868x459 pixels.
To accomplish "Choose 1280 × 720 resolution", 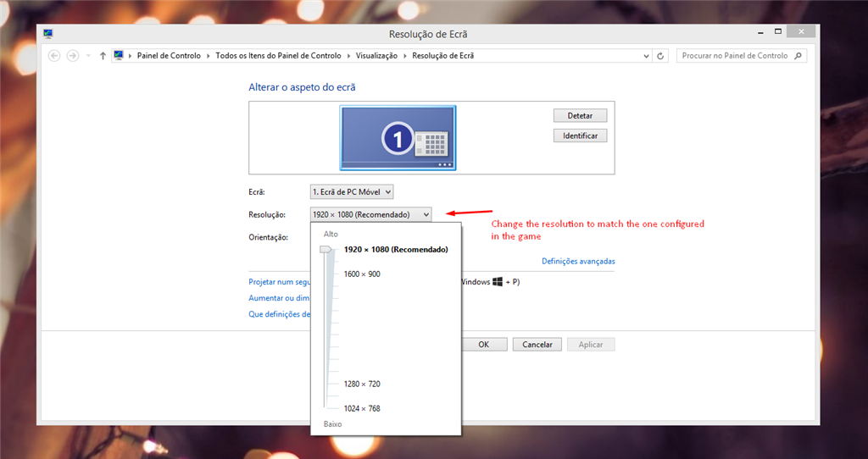I will click(x=362, y=384).
